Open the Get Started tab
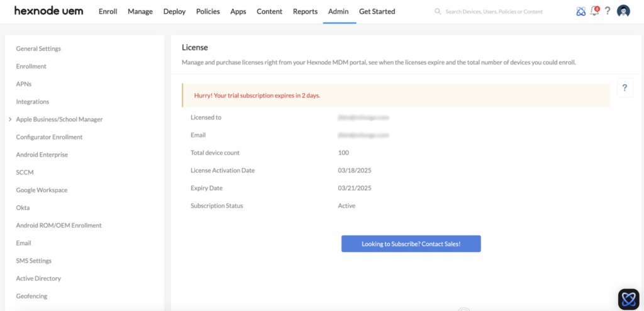Viewport: 644px width, 311px height. (x=377, y=11)
